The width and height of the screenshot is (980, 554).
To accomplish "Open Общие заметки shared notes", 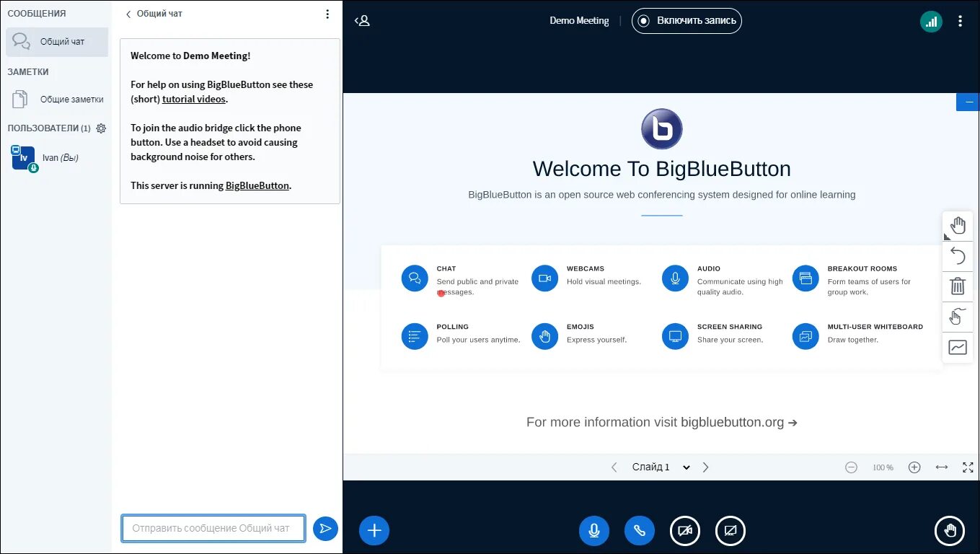I will 57,100.
